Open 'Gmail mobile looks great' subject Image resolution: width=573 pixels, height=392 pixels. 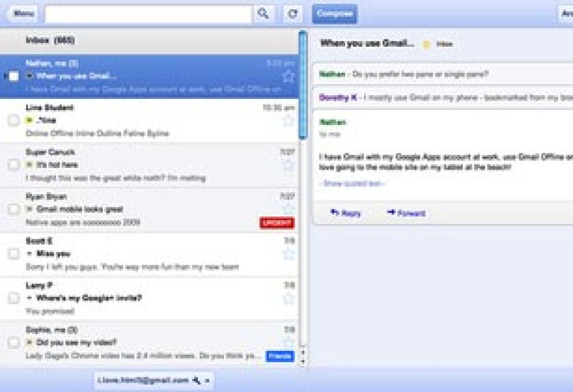click(x=80, y=209)
